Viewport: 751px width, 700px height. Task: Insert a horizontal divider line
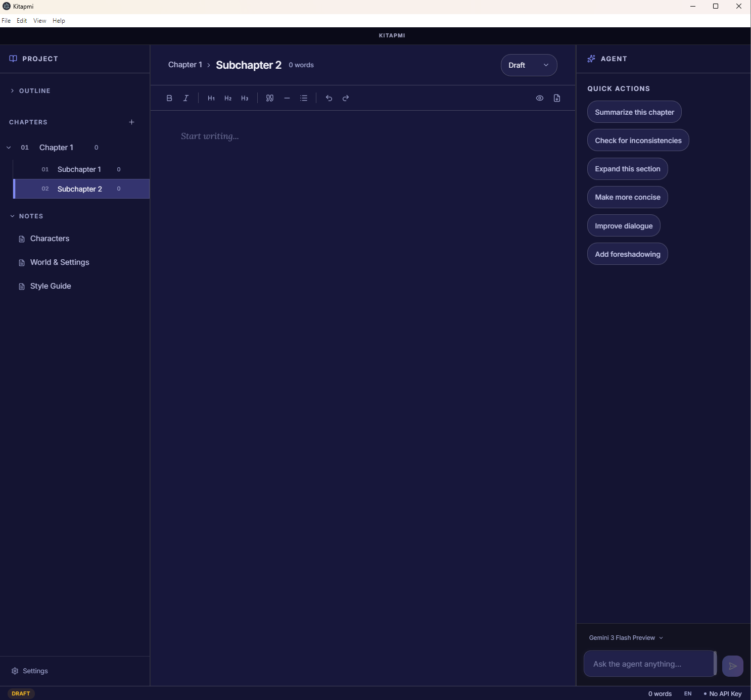287,98
